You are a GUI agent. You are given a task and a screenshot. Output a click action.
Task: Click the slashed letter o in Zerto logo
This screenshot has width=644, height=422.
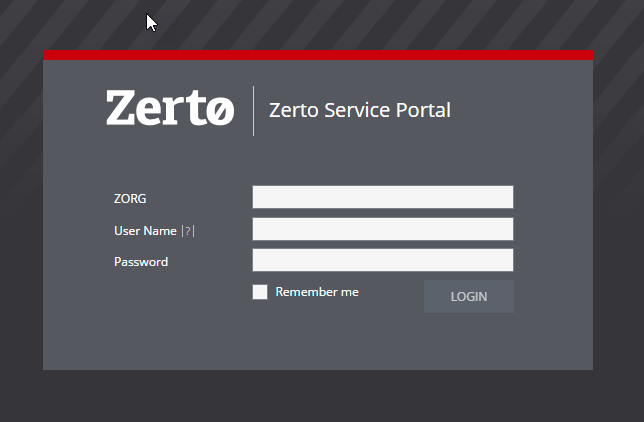[x=220, y=110]
